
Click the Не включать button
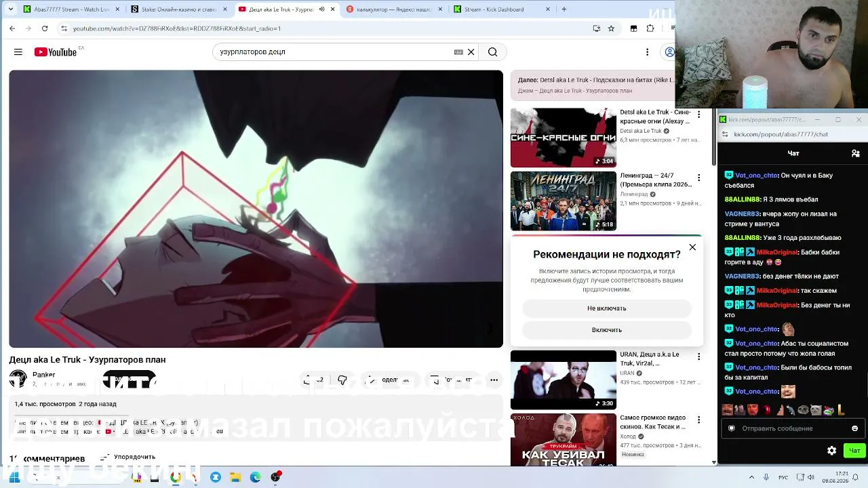click(607, 308)
